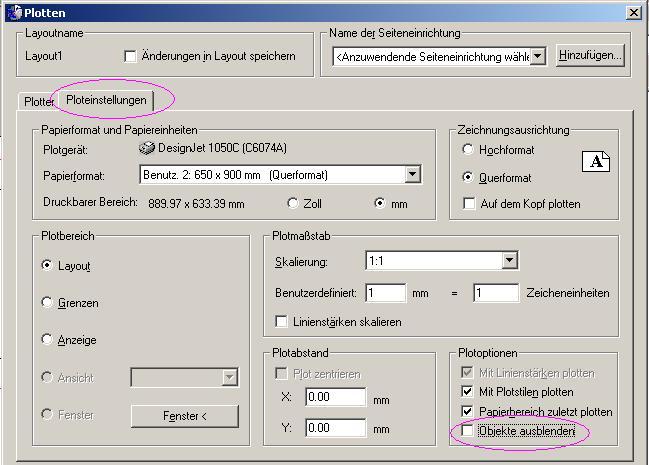Click the Hinzufügen... button

point(590,55)
